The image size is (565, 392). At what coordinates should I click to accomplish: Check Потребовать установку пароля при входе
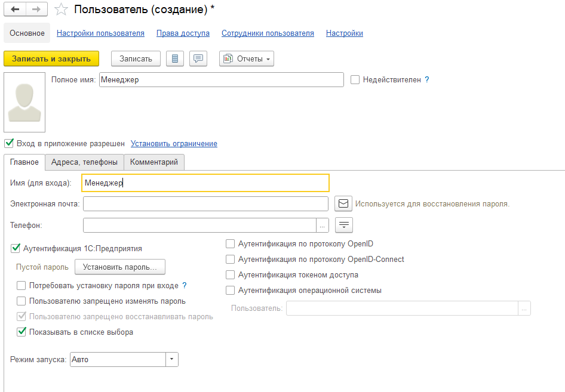[22, 285]
